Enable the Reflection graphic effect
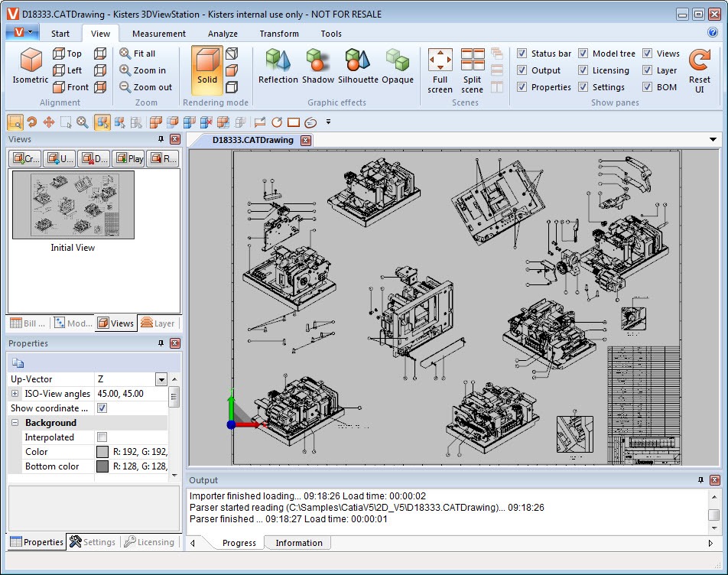The height and width of the screenshot is (575, 728). [278, 67]
